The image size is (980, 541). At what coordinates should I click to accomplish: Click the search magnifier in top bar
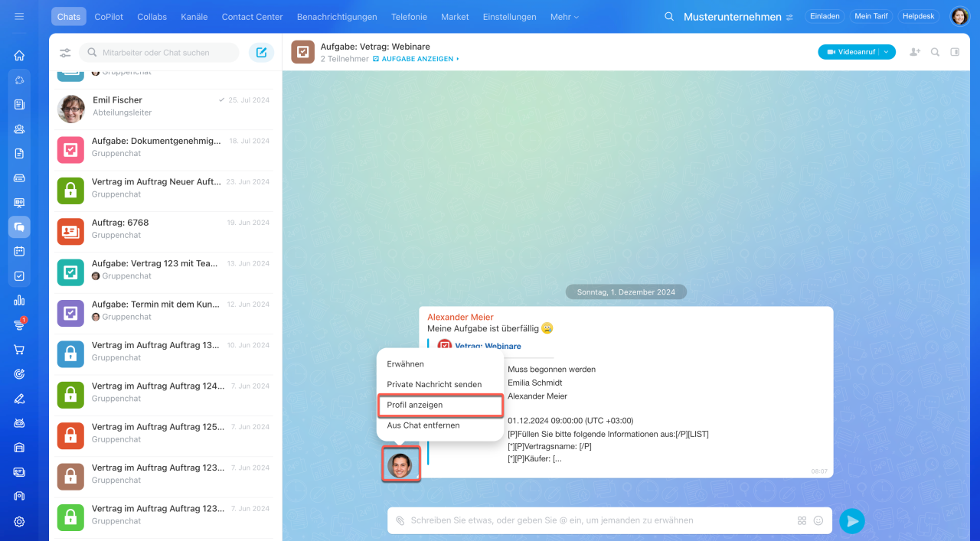tap(669, 17)
